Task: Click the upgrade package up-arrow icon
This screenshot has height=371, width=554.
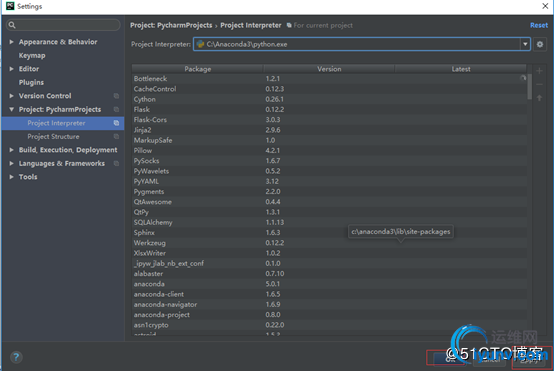Action: (539, 98)
